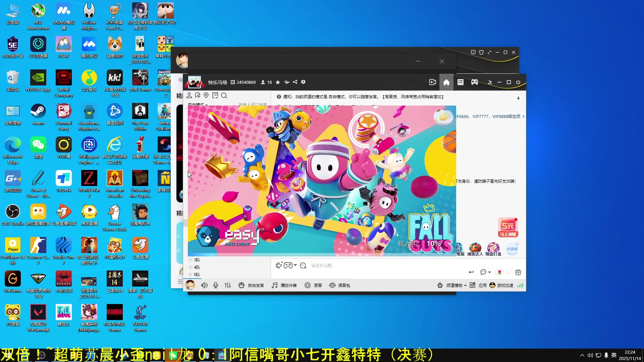Open the video live icon in header
This screenshot has width=644, height=362.
tap(433, 82)
